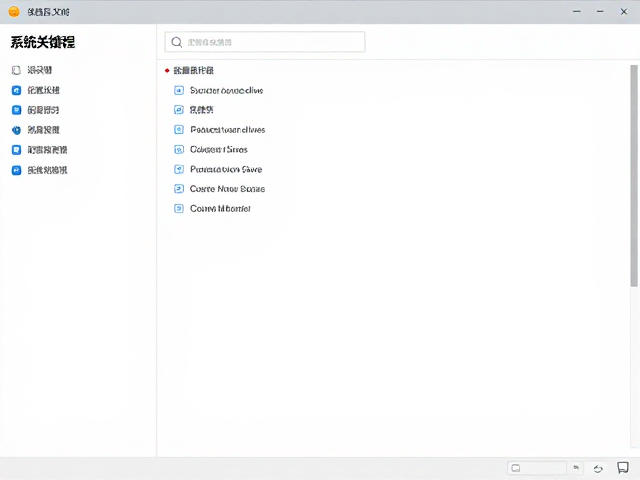Screen dimensions: 640x480
Task: Click the vertical scrollbar thumb on the right
Action: (x=634, y=176)
